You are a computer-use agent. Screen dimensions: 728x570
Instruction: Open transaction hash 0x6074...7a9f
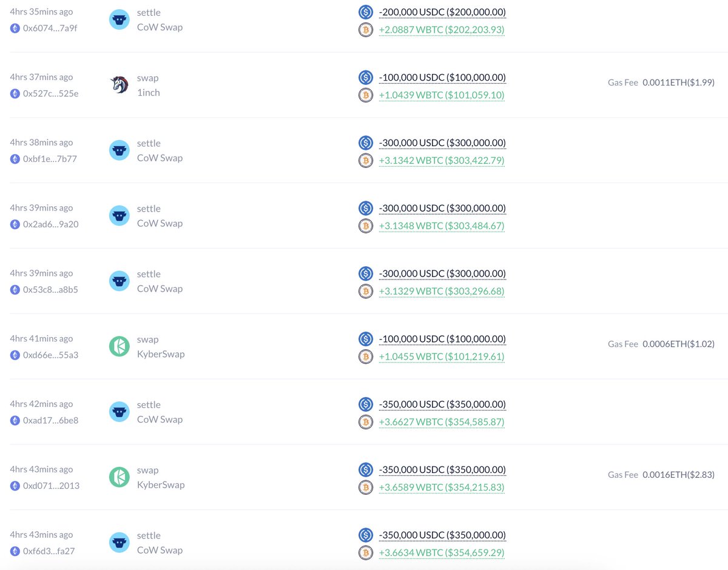click(50, 28)
